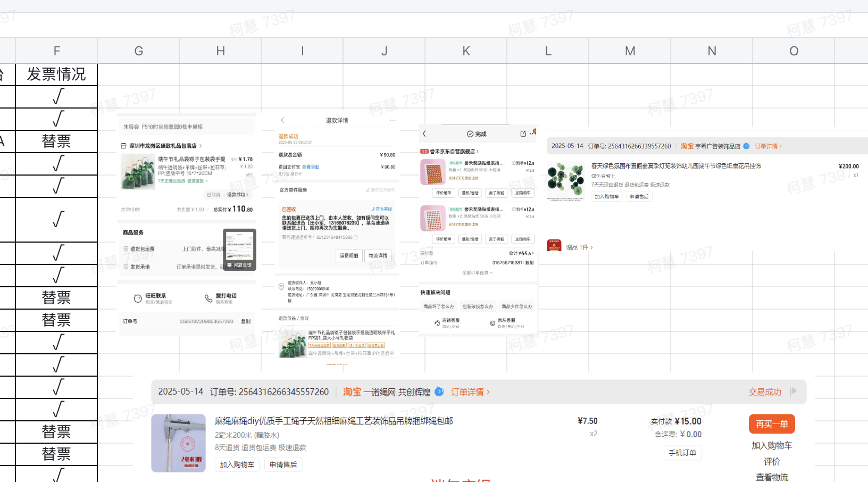Image resolution: width=868 pixels, height=482 pixels.
Task: Click the location pin icon beside 退货收件人
Action: click(x=281, y=287)
